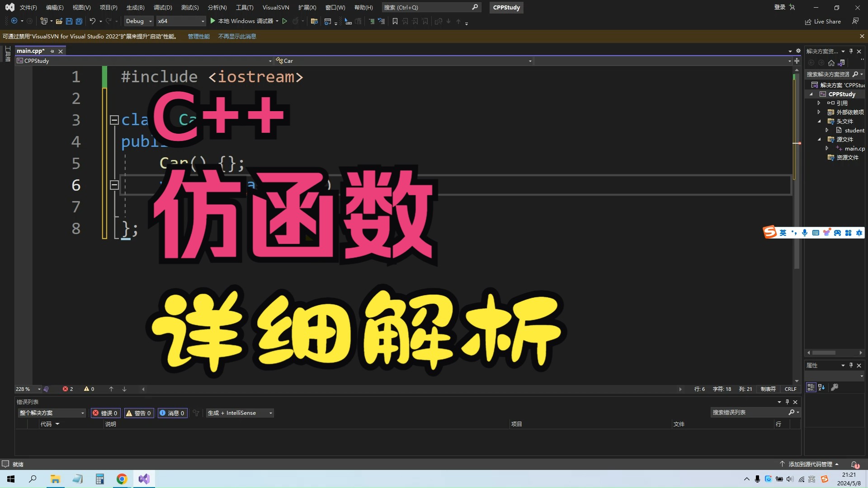Click the Undo icon on the toolbar
Viewport: 868px width, 488px height.
click(92, 21)
